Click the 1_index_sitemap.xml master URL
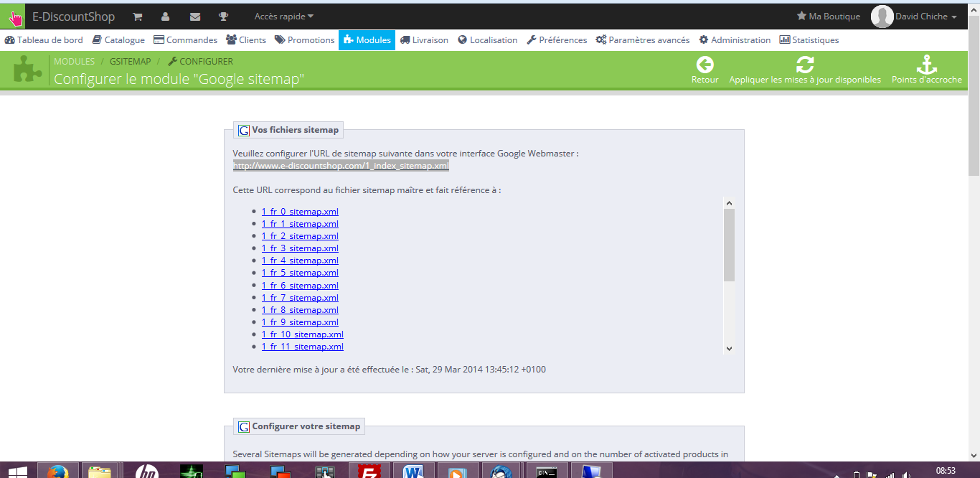The height and width of the screenshot is (478, 980). [x=341, y=166]
